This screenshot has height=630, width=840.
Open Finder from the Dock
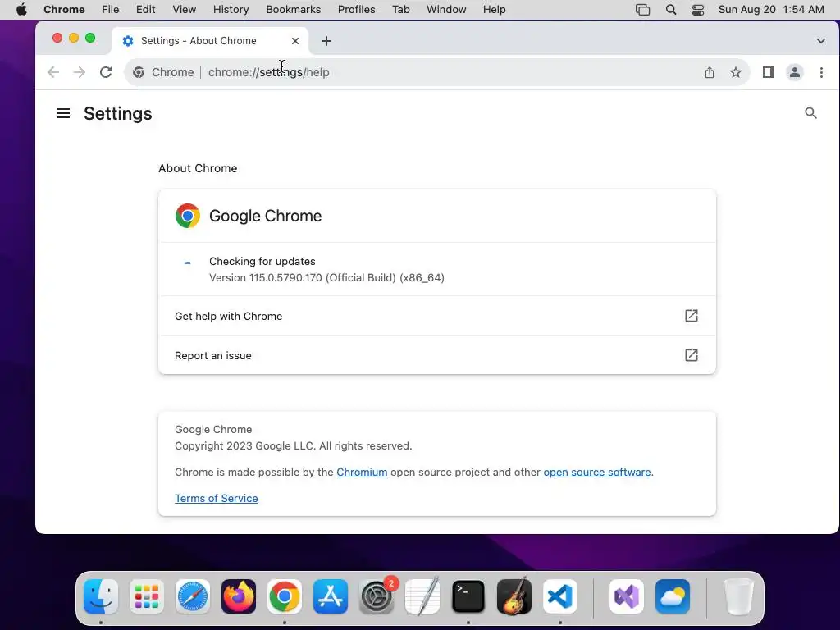101,596
